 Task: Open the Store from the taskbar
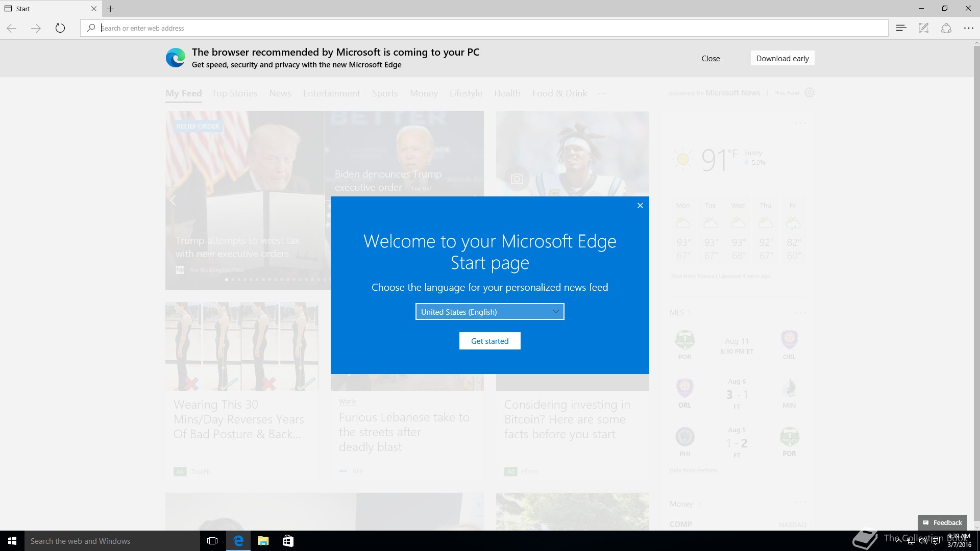tap(288, 541)
